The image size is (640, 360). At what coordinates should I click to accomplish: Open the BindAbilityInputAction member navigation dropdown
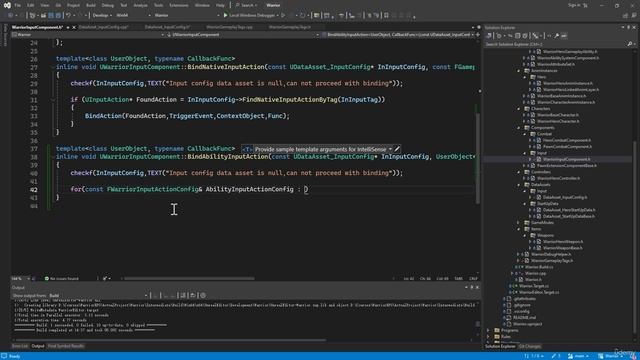(398, 35)
